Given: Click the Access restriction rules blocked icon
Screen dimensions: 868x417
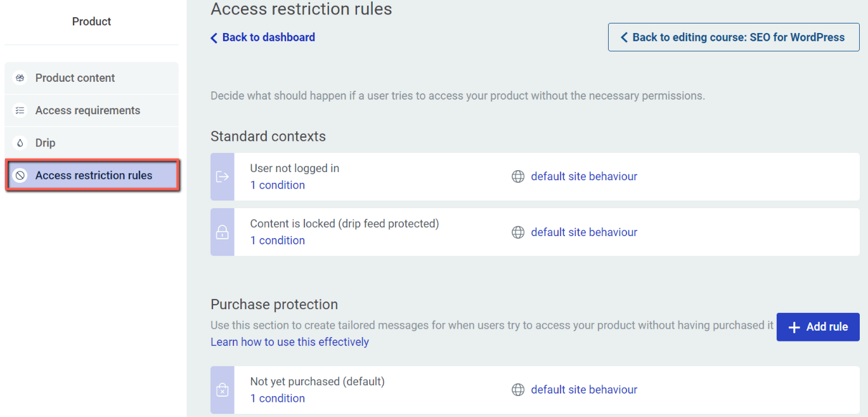Looking at the screenshot, I should click(x=20, y=176).
